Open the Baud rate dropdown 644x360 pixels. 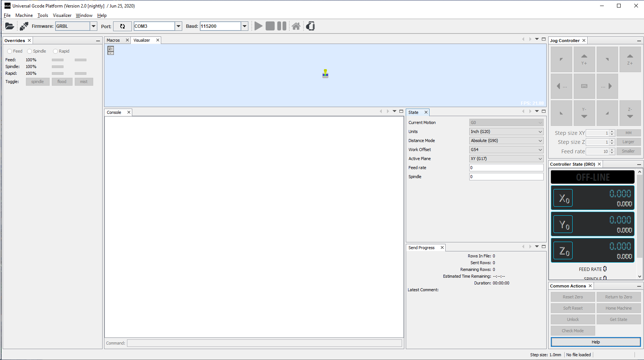245,26
